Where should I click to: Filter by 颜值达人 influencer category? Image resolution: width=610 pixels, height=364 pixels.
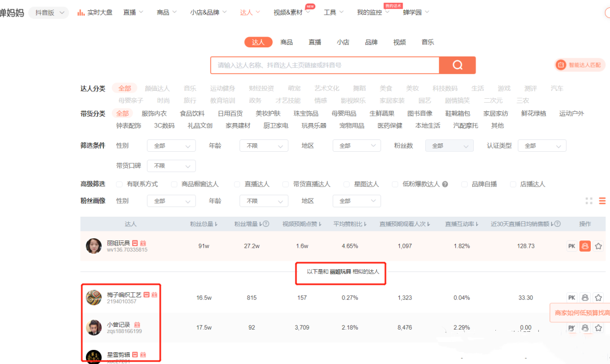(157, 89)
